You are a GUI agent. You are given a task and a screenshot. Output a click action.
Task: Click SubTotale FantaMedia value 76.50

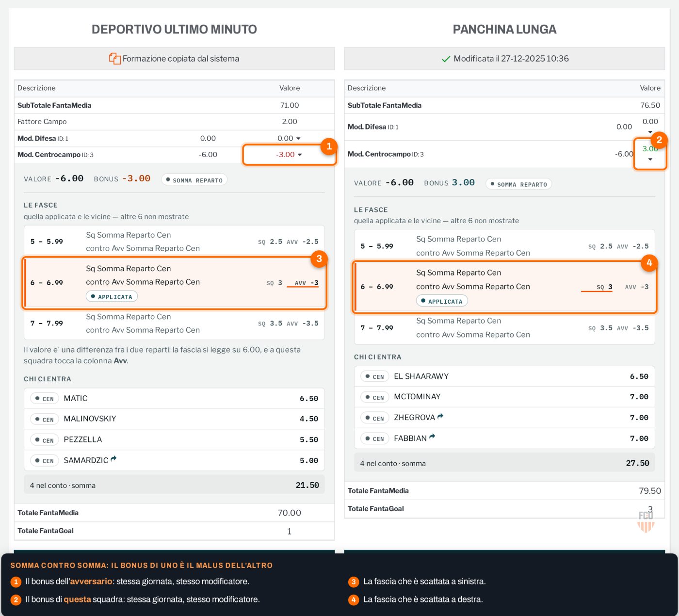tap(650, 105)
